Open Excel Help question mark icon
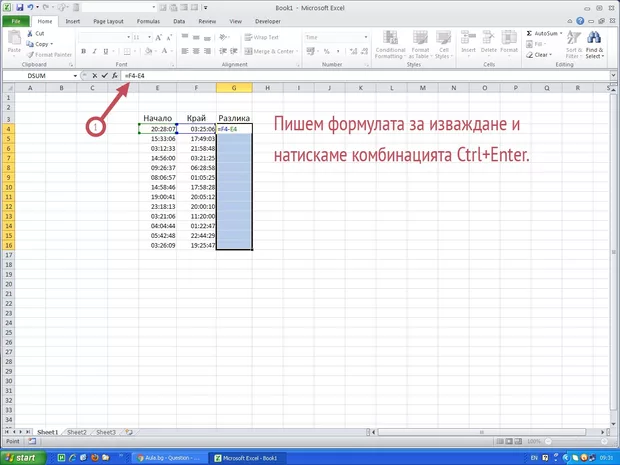620x465 pixels. coord(580,20)
